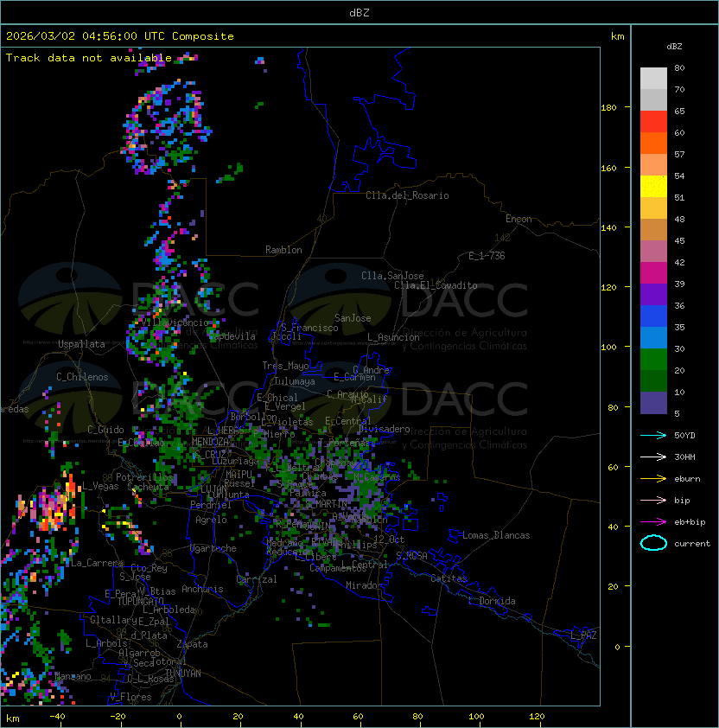
Task: Click the 'Clla.SanJose' map label
Action: click(392, 276)
